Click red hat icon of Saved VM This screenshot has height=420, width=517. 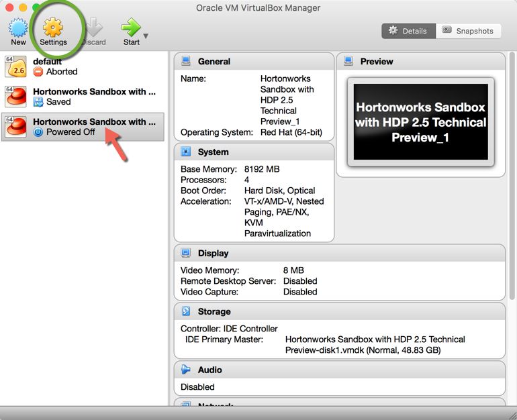[15, 97]
